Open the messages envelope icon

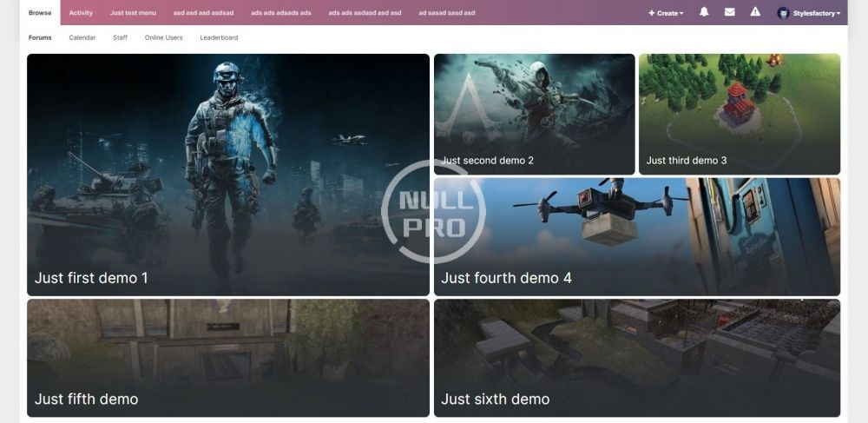(x=729, y=12)
